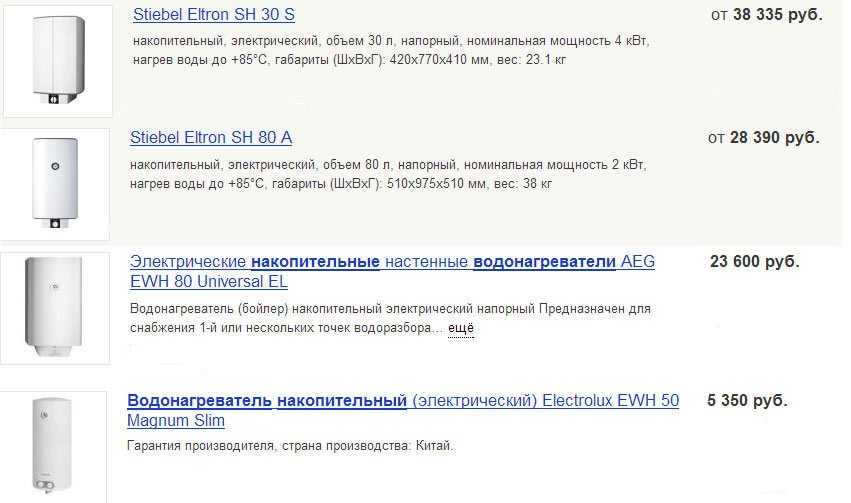The width and height of the screenshot is (851, 503).
Task: Click the price '23 600 руб.'
Action: pyautogui.click(x=755, y=262)
